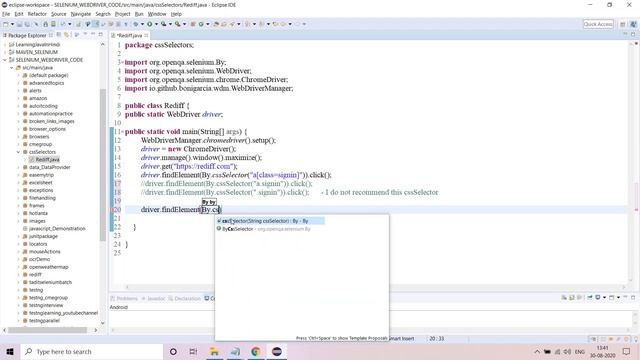This screenshot has width=640, height=360.
Task: Click the Save All toolbar icon
Action: pos(27,24)
